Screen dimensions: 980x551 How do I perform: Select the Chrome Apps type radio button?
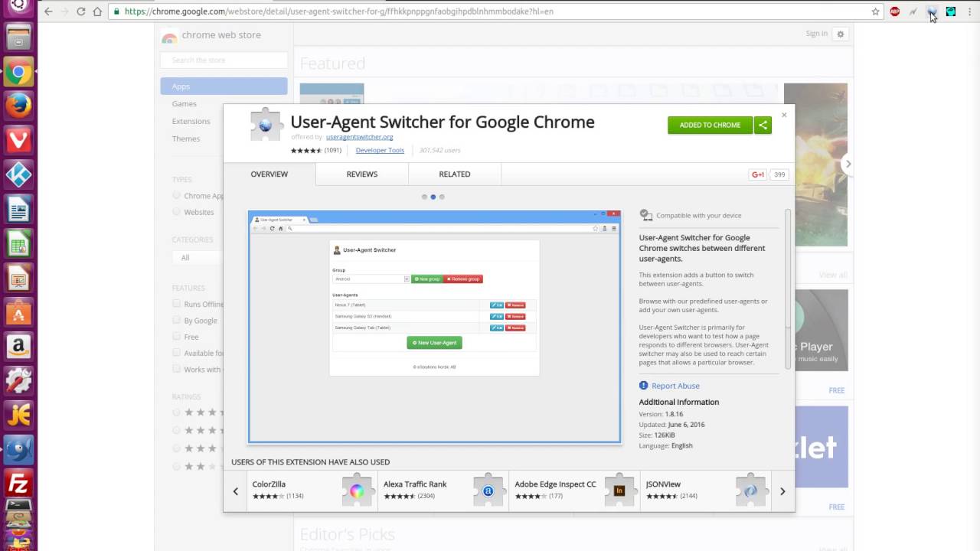coord(176,195)
